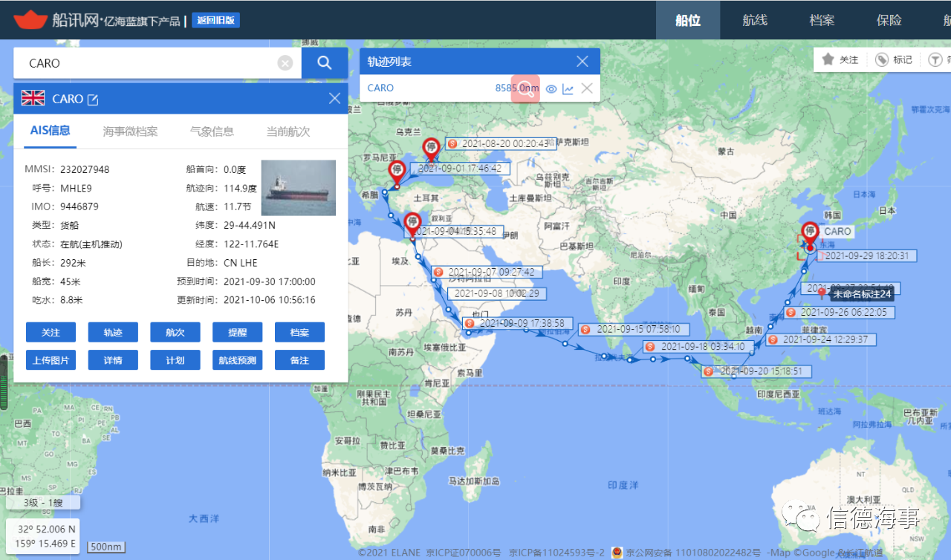This screenshot has height=560, width=951.
Task: Toggle CARO track visibility eye icon
Action: (551, 89)
